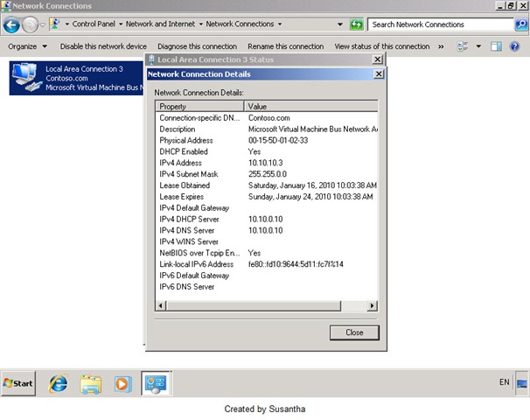
Task: Open Windows Media Player from taskbar
Action: [122, 384]
